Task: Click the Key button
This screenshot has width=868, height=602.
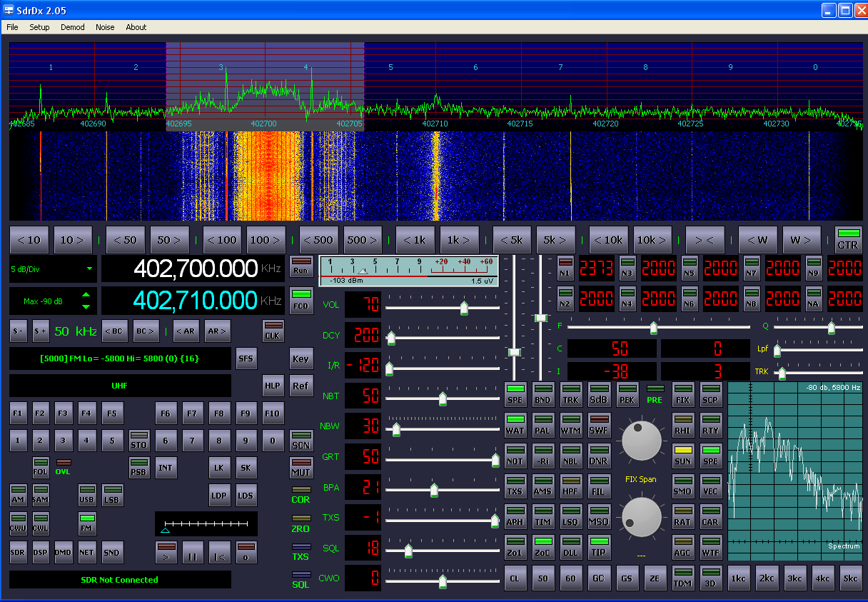Action: [301, 358]
